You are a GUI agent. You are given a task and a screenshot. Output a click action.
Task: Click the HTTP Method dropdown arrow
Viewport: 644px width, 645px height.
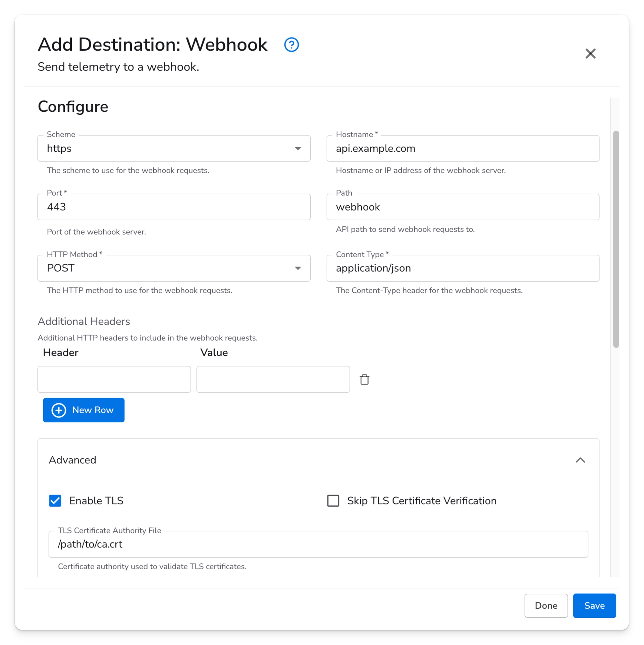coord(298,268)
